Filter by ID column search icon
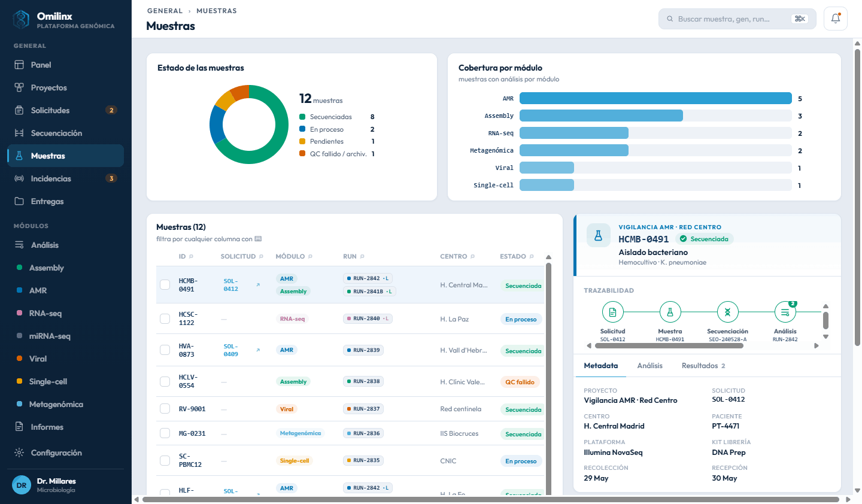Screen dimensions: 862x504 (192, 256)
